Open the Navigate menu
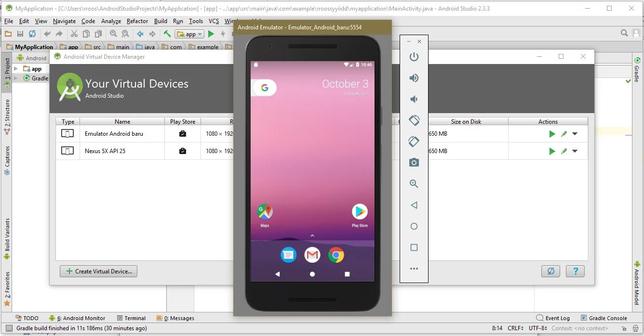This screenshot has width=644, height=336. (x=64, y=21)
